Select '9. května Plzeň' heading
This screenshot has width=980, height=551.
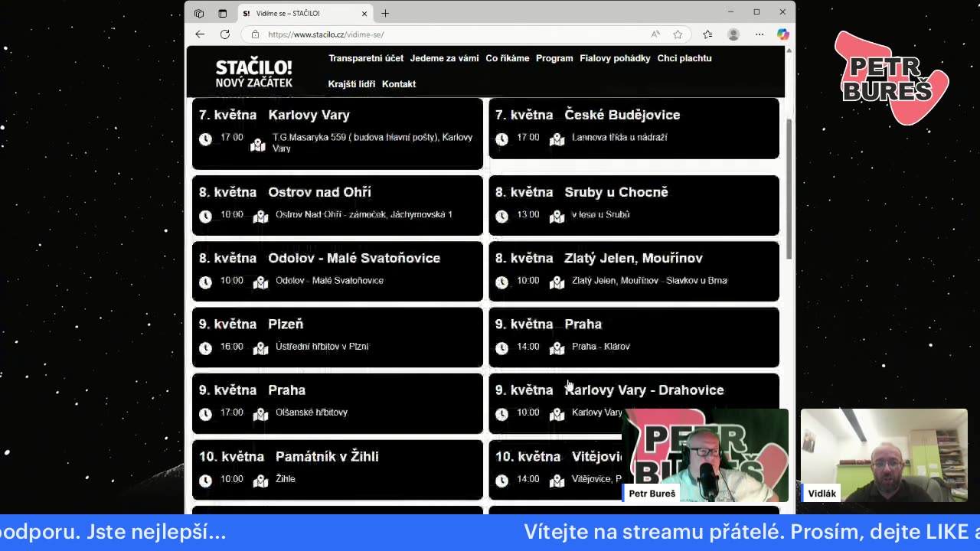[251, 324]
